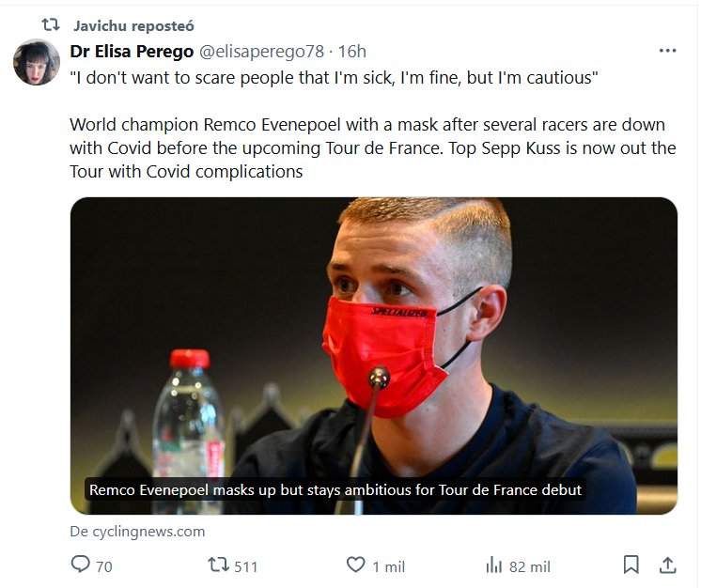This screenshot has height=588, width=701.
Task: Click the reply speech bubble icon
Action: 81,565
